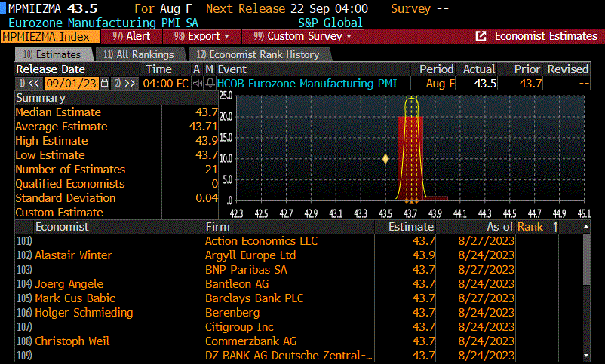Click the pop-out icon beside Economist Estimates
The height and width of the screenshot is (364, 605).
pyautogui.click(x=481, y=36)
